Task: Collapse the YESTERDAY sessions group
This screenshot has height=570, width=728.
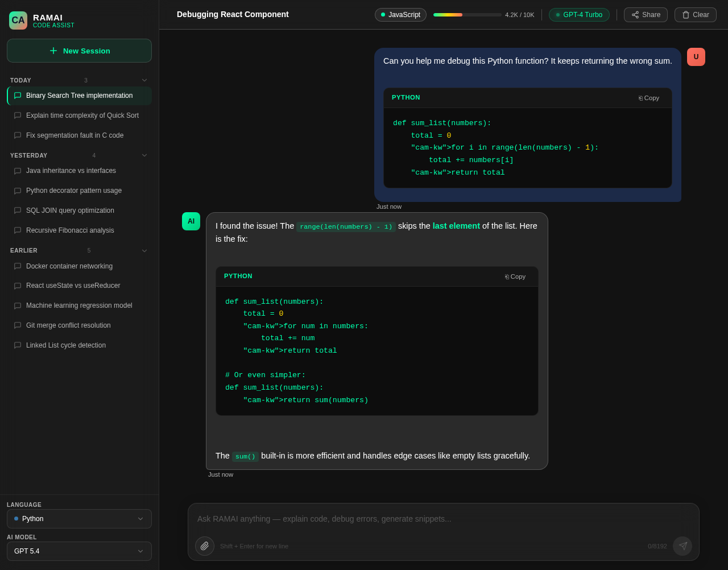Action: point(144,155)
